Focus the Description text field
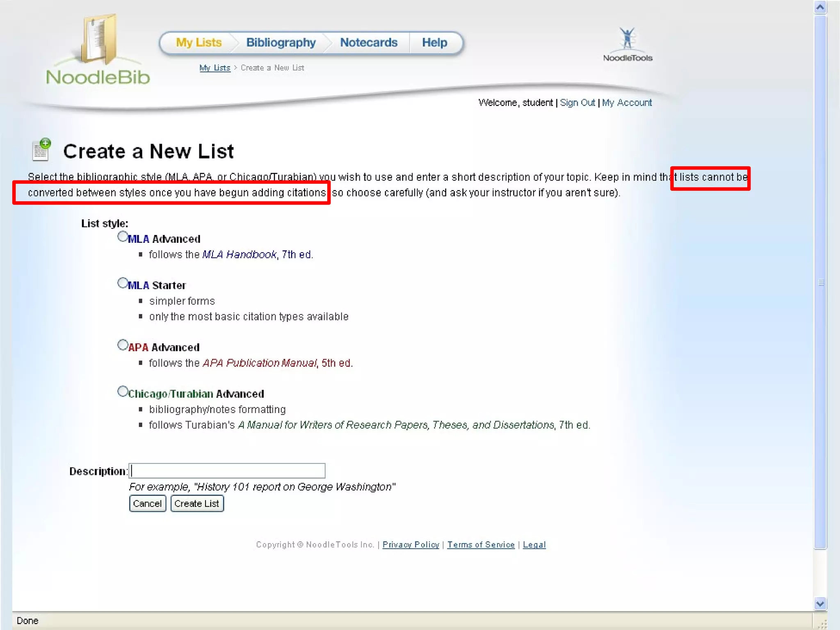The height and width of the screenshot is (630, 840). 227,471
